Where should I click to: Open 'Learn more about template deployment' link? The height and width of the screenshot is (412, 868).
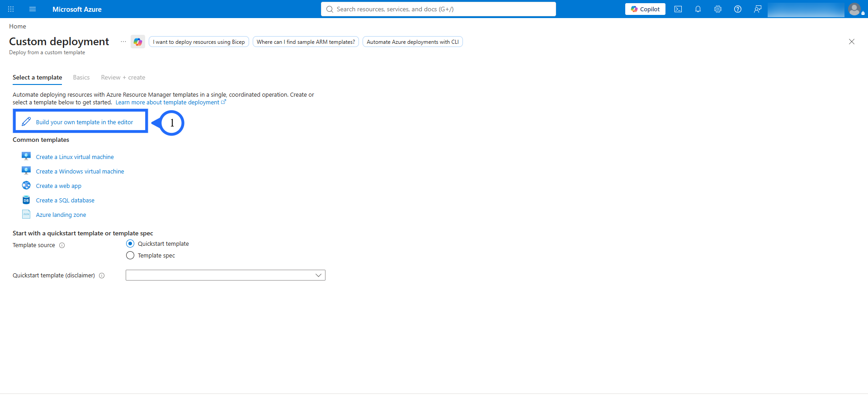[170, 103]
